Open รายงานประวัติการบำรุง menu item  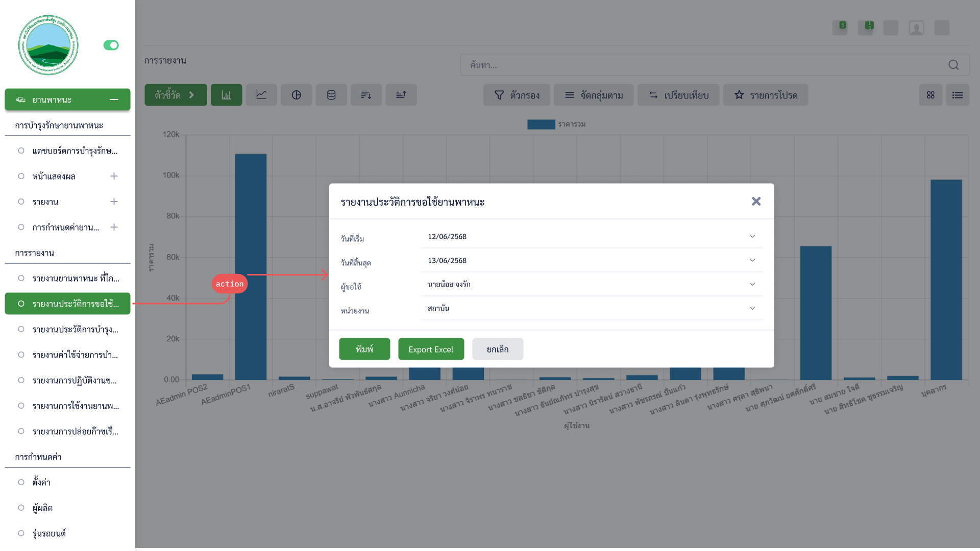[75, 329]
